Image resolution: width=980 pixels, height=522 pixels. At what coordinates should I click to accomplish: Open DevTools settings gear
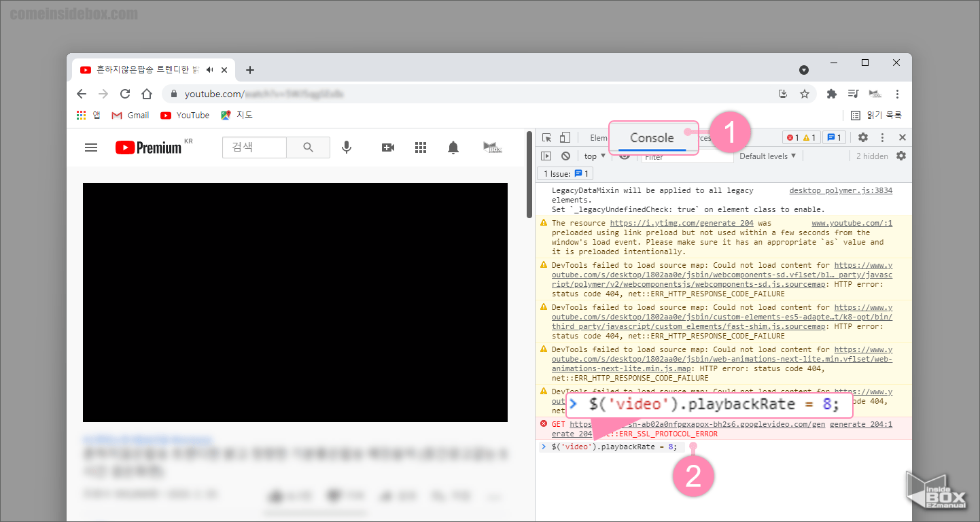(x=862, y=137)
